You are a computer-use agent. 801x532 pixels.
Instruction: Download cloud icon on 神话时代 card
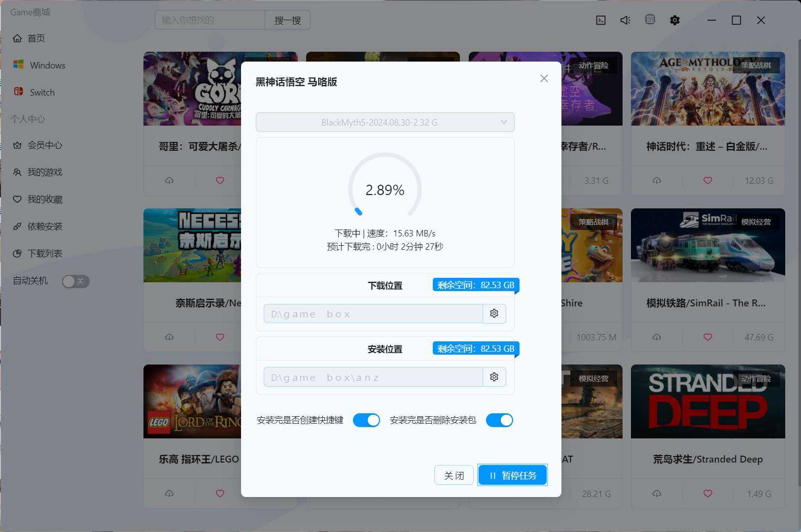point(657,181)
